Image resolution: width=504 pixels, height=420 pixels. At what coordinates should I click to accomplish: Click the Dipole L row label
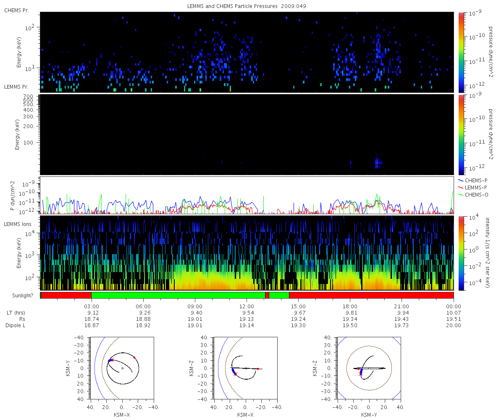pyautogui.click(x=17, y=325)
